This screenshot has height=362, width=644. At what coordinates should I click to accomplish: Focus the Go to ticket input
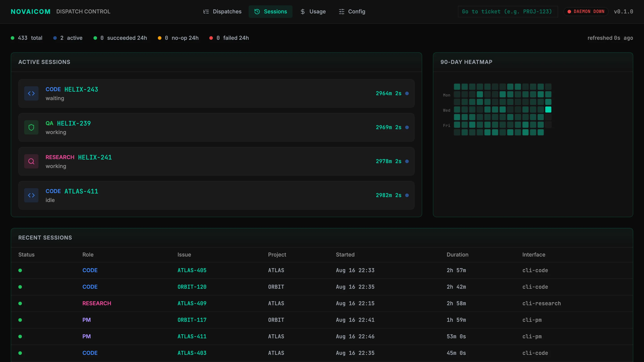coord(508,11)
